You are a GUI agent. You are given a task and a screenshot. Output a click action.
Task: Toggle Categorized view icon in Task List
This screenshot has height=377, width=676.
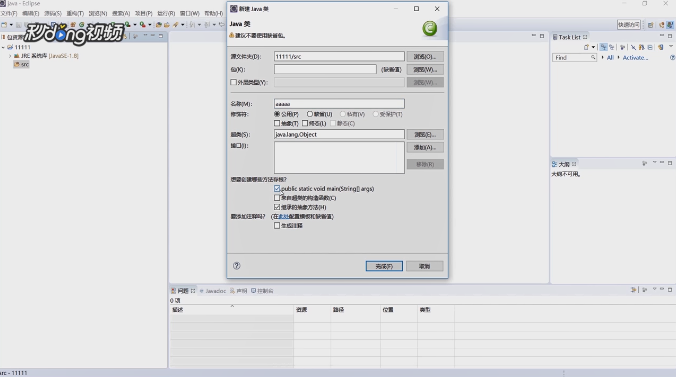604,47
